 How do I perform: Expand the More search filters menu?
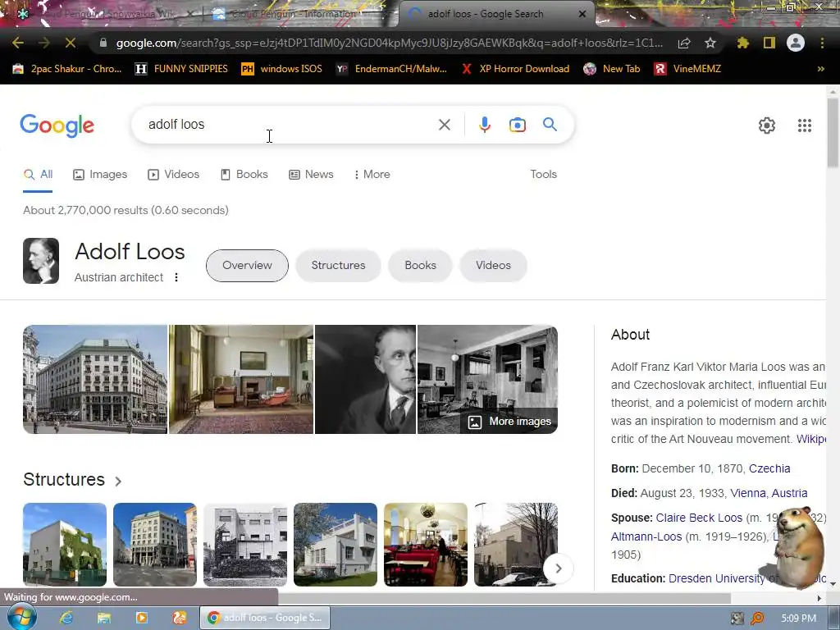tap(372, 174)
